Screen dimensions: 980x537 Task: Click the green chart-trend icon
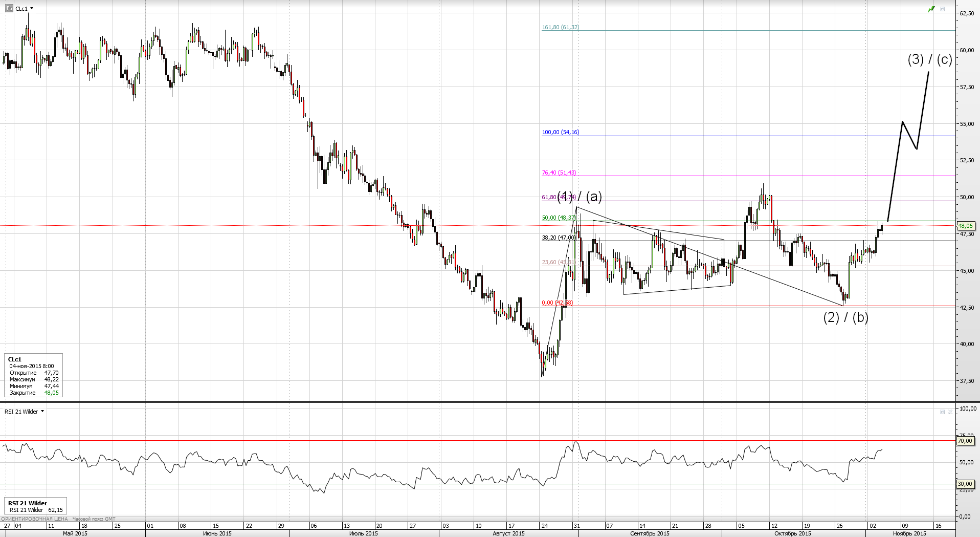pos(931,9)
